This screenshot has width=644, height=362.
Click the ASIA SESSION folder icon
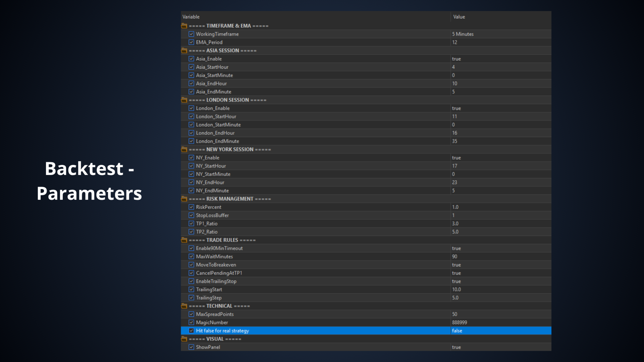(184, 51)
